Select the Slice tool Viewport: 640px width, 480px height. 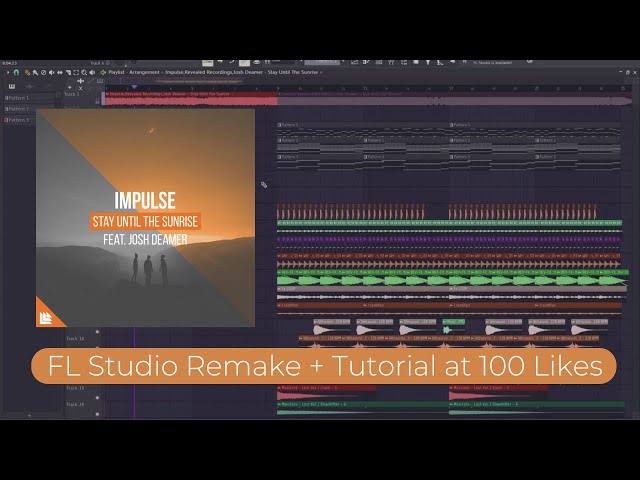(68, 72)
